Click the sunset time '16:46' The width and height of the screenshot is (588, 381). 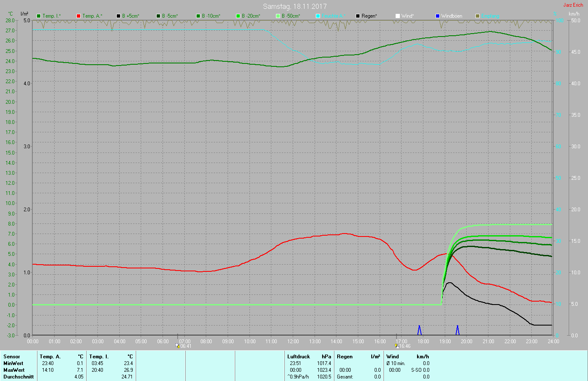tap(405, 346)
